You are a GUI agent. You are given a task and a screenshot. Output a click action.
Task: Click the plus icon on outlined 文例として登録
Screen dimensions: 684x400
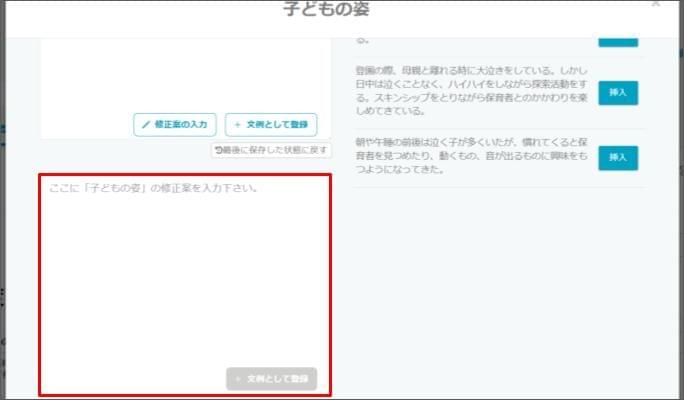coord(237,124)
